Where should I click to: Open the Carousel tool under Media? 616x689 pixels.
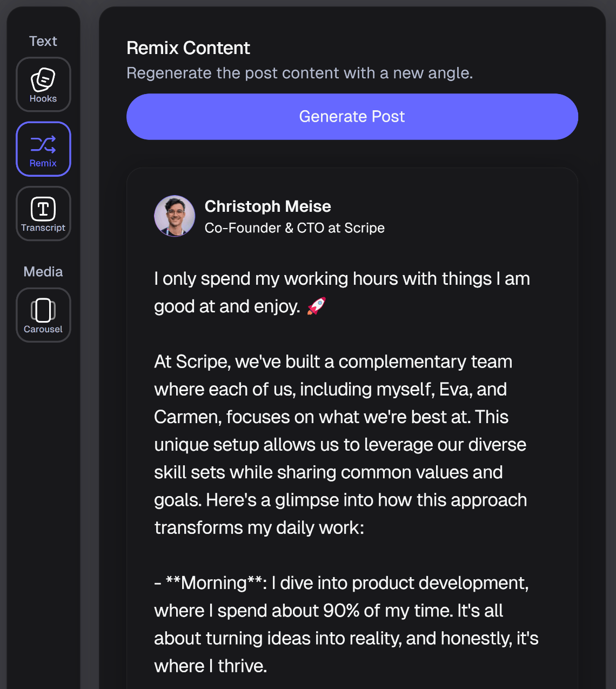coord(43,315)
